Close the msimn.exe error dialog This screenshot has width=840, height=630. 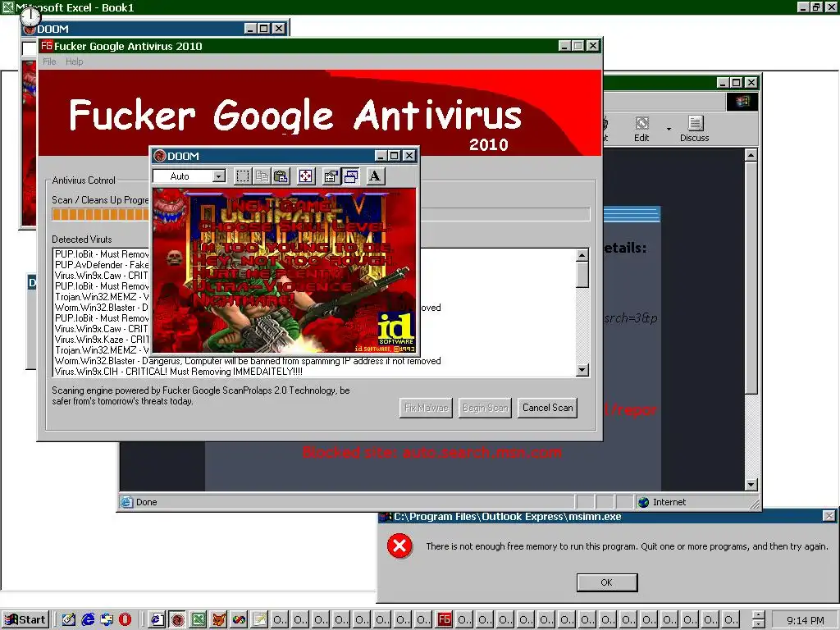click(829, 517)
